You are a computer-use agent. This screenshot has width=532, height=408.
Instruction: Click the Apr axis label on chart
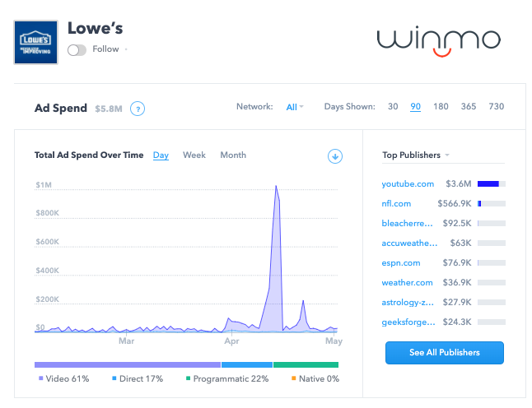[231, 341]
